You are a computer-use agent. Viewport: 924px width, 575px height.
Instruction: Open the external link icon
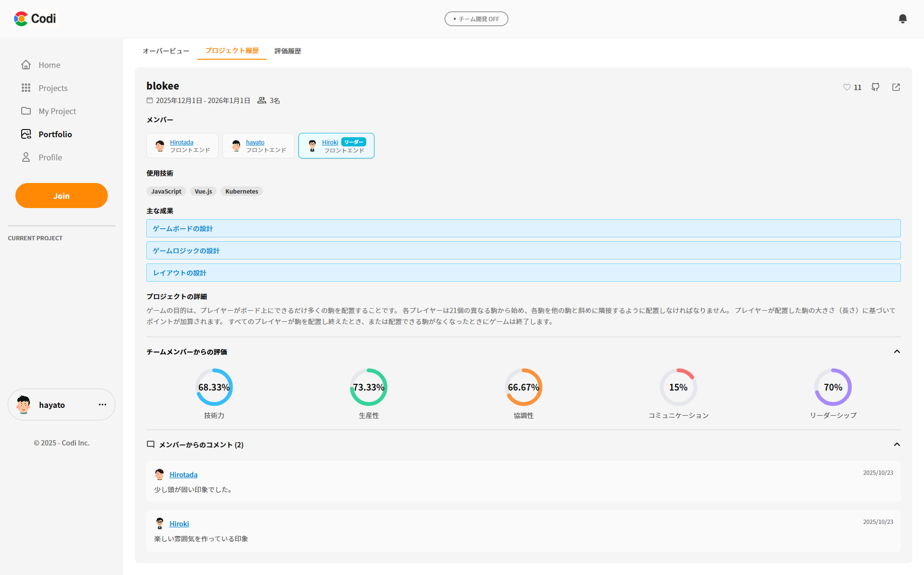pos(896,87)
